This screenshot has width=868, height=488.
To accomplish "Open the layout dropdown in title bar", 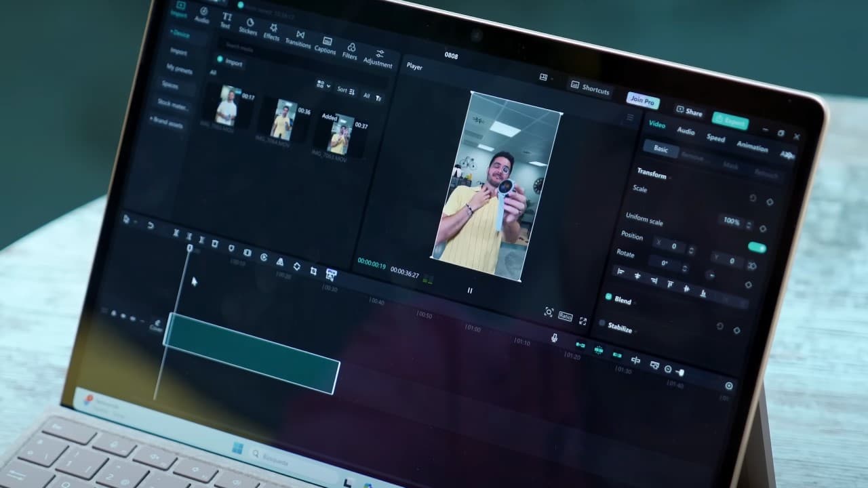I will tap(545, 77).
